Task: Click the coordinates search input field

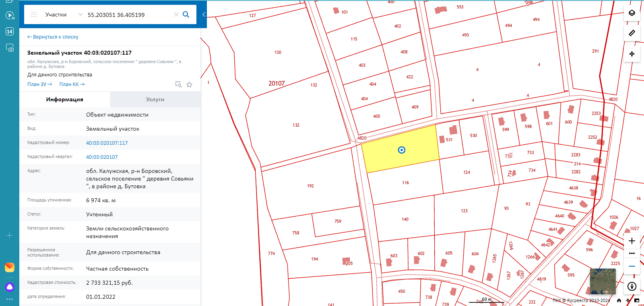Action: click(129, 14)
